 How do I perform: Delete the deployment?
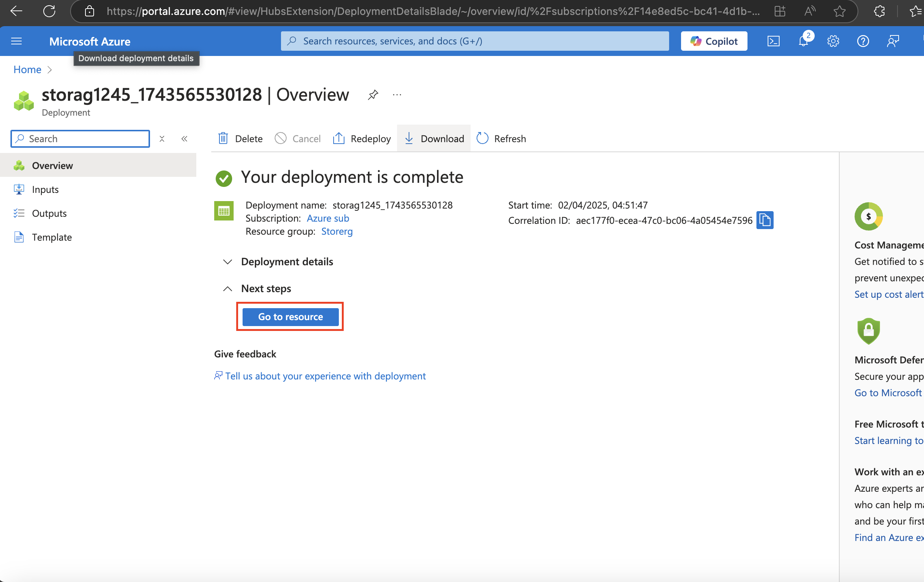(x=240, y=138)
